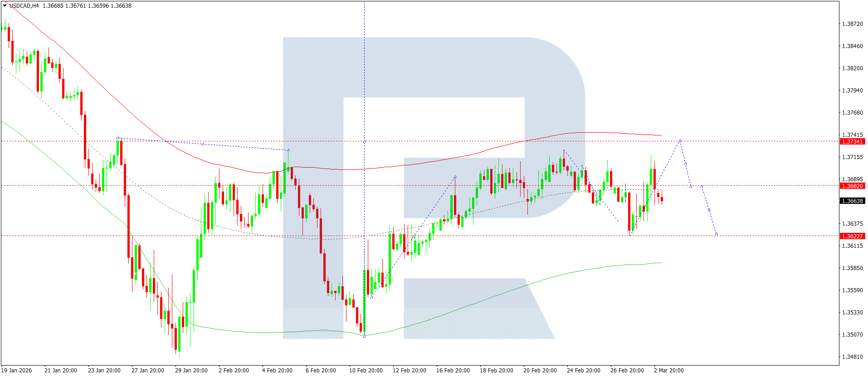This screenshot has height=376, width=868.
Task: Click the 1.36685 open price in header
Action: [x=52, y=6]
